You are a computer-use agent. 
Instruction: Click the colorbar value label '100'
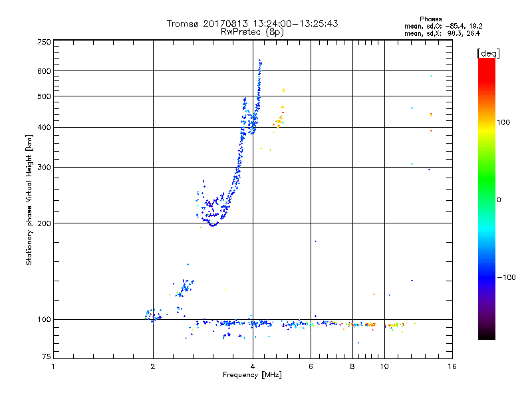[503, 122]
